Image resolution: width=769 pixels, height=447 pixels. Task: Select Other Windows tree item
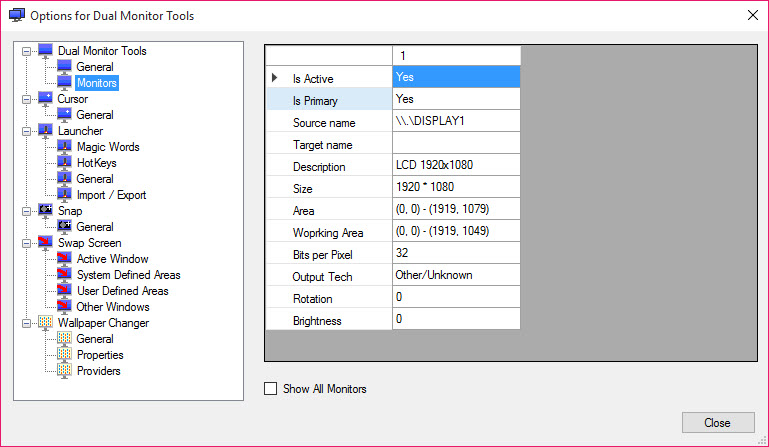(113, 307)
